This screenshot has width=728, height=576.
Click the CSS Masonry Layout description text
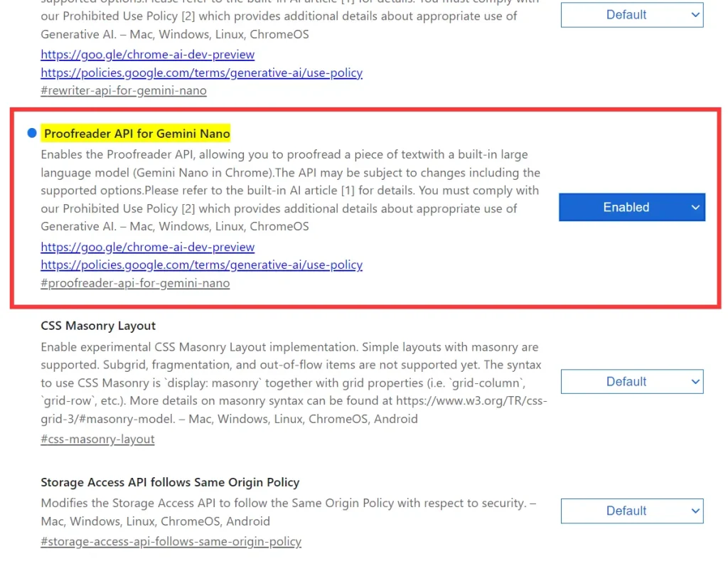click(x=284, y=383)
